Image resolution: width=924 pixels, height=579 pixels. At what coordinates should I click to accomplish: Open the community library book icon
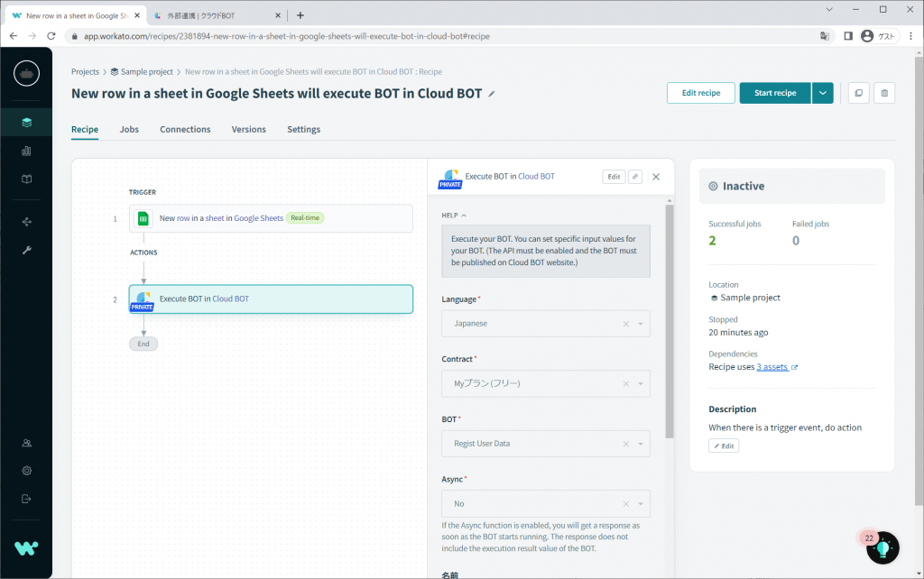coord(26,179)
